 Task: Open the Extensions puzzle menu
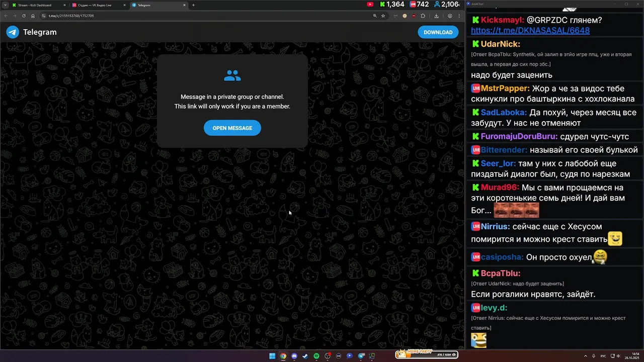423,16
